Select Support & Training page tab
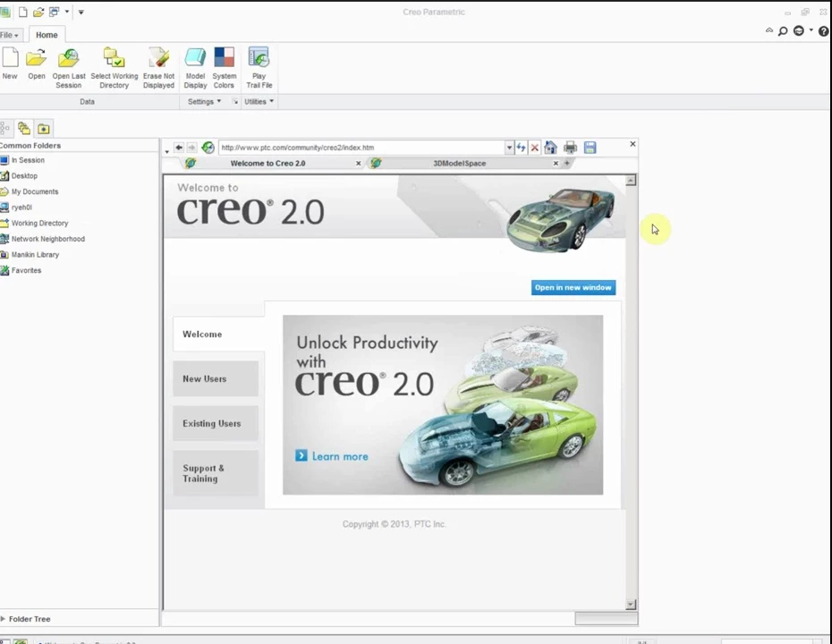The height and width of the screenshot is (644, 832). pyautogui.click(x=216, y=473)
